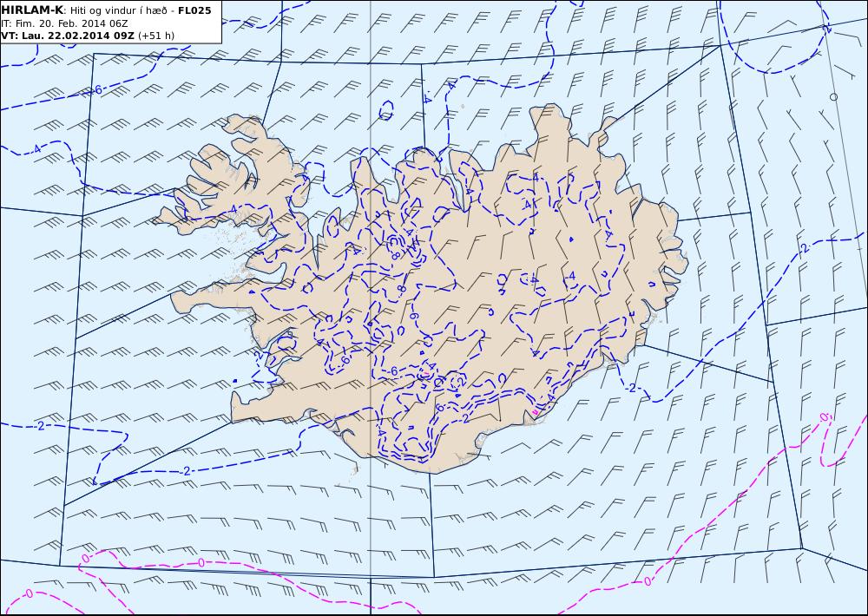Click the "-6" contour label over the northwest sea
This screenshot has height=616, width=868.
(97, 89)
